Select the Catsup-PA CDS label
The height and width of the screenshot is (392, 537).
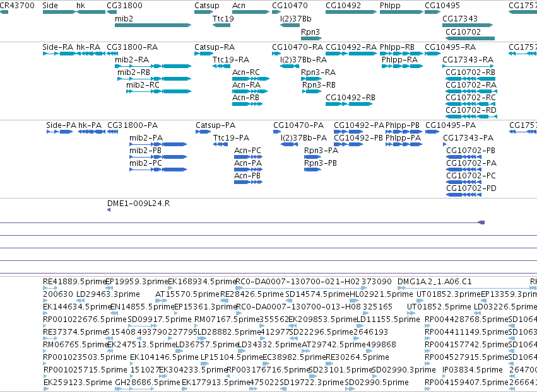pyautogui.click(x=215, y=125)
